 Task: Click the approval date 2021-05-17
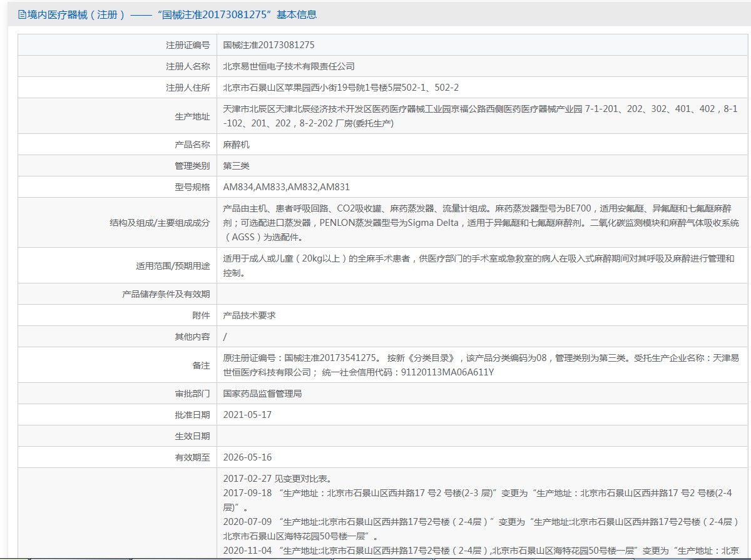point(247,415)
